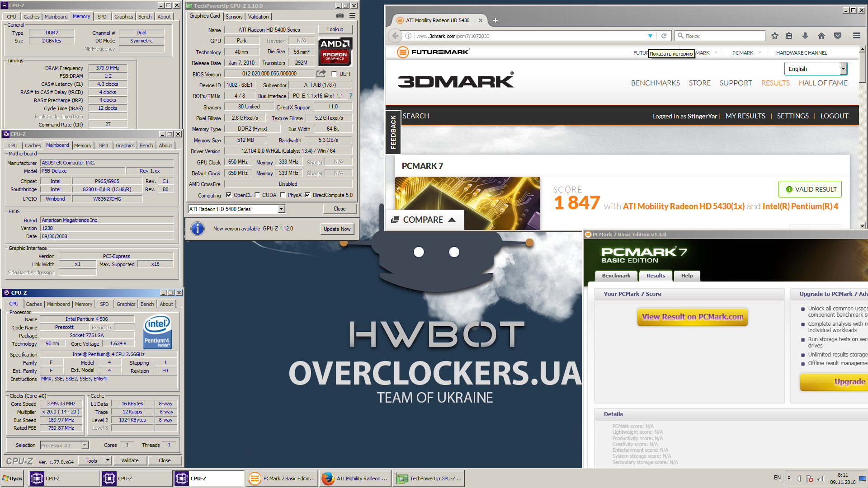Click the MY RESULTS link

[x=745, y=116]
